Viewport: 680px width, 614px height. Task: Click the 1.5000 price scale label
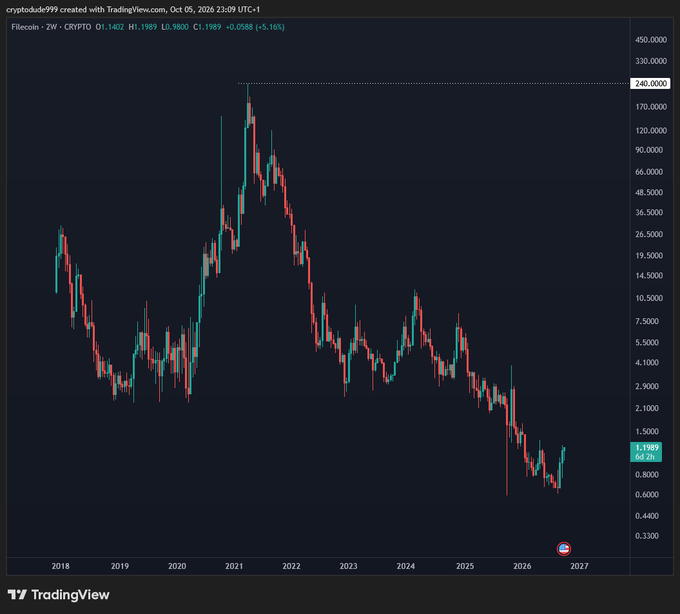pos(647,431)
